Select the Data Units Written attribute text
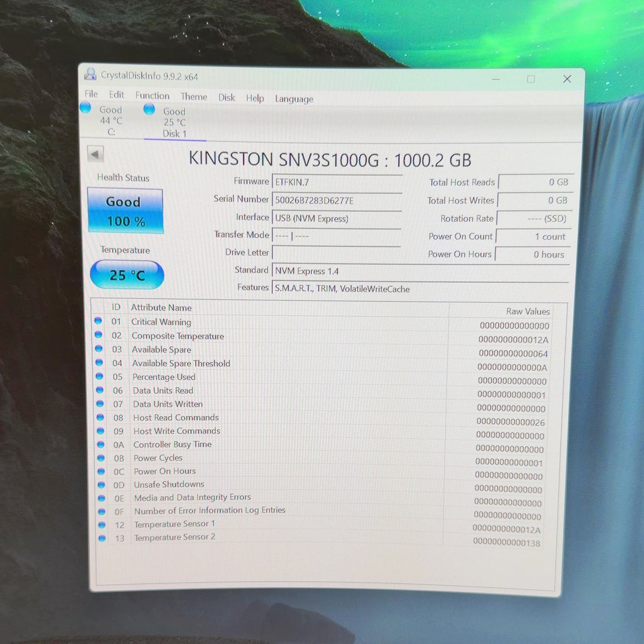Screen dimensions: 644x644 [x=168, y=404]
